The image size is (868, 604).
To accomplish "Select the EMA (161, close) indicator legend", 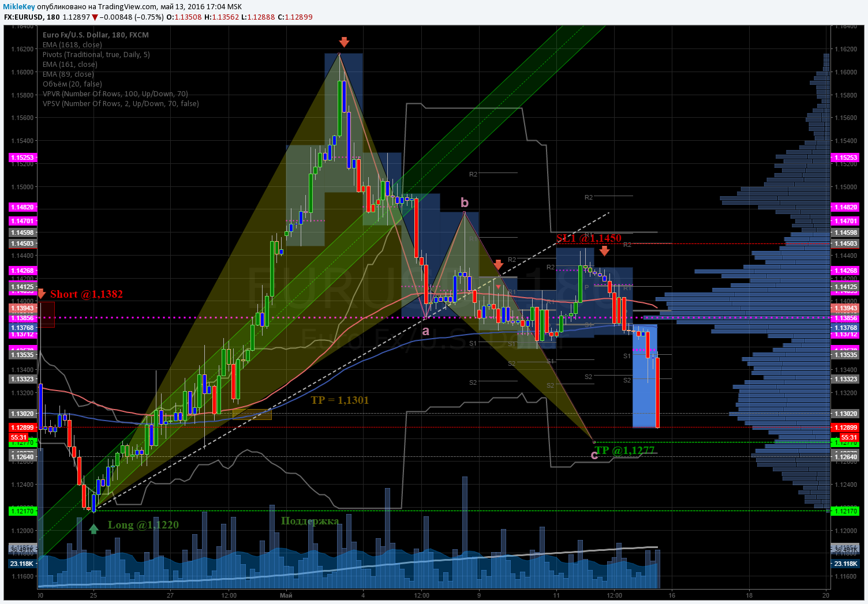I will pyautogui.click(x=70, y=64).
